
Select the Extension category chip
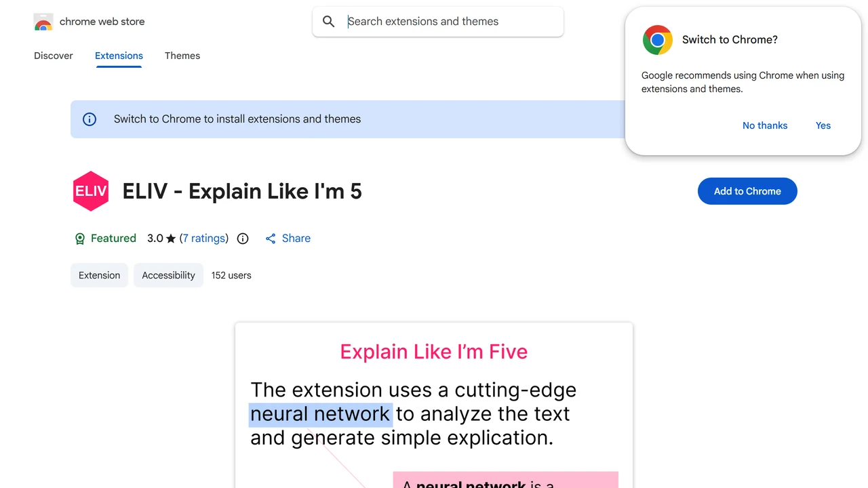click(99, 275)
